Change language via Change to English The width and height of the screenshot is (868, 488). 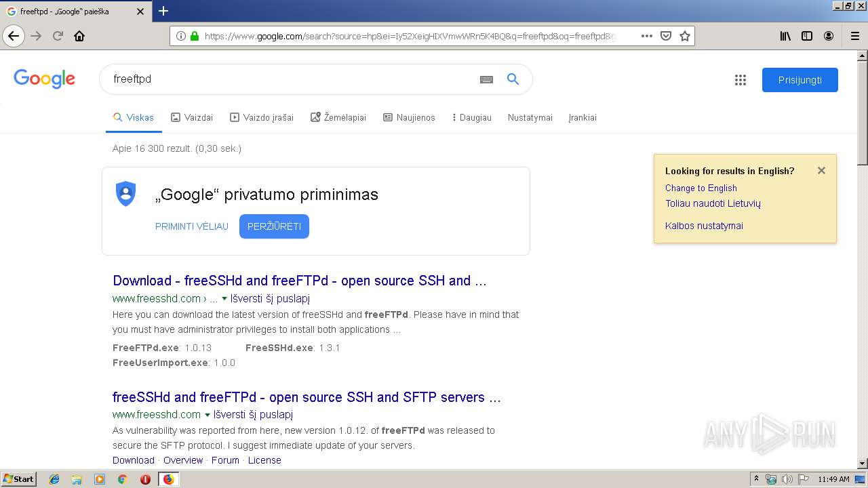(701, 188)
